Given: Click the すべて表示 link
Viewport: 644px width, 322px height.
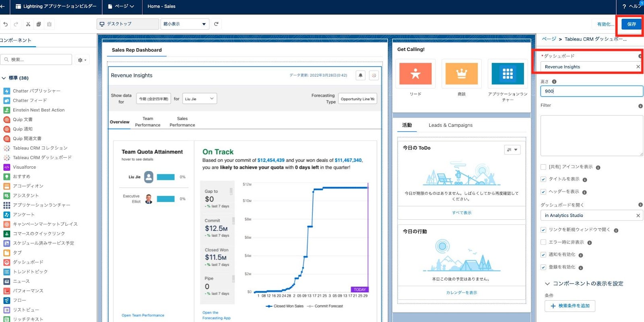Looking at the screenshot, I should click(x=462, y=213).
